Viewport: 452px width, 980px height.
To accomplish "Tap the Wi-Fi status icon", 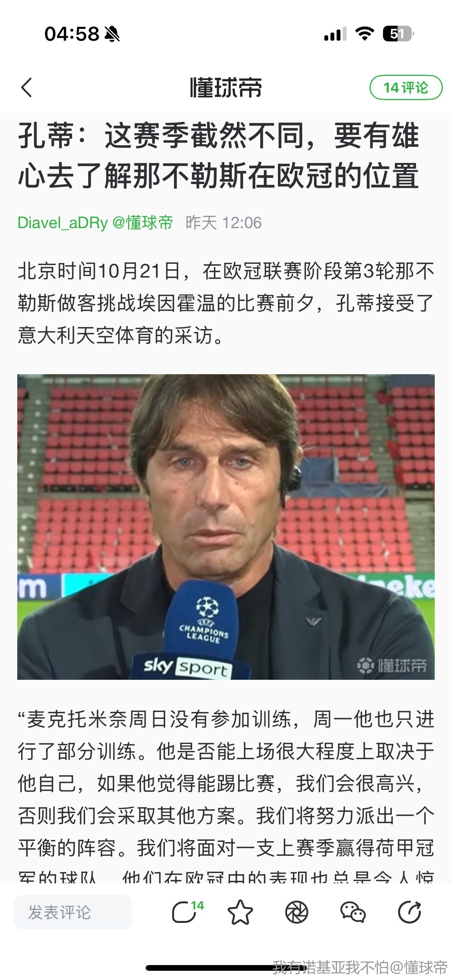I will (365, 34).
